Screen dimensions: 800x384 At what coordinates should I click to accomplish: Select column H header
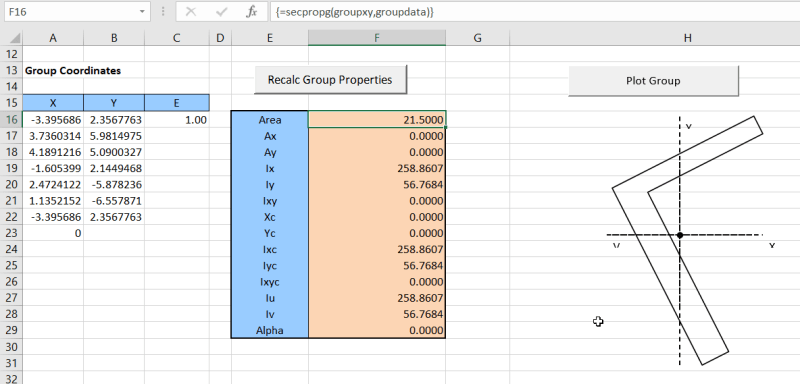(x=688, y=38)
